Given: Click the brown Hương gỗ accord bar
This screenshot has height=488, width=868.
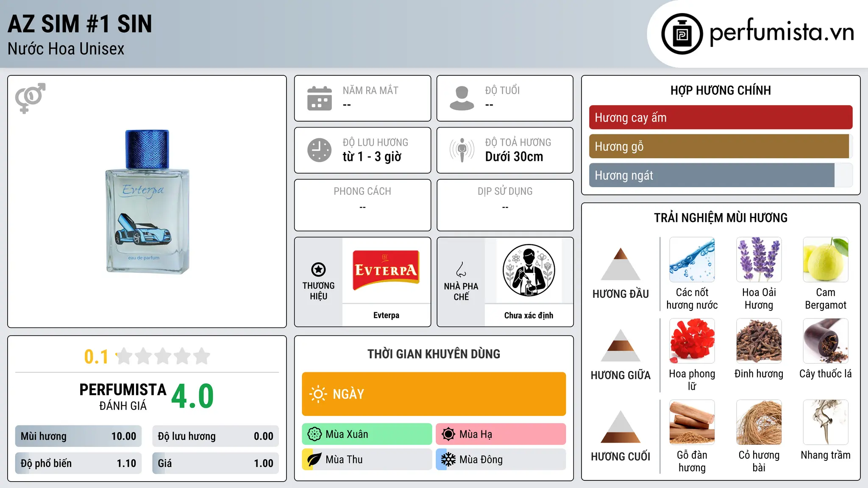Looking at the screenshot, I should click(x=721, y=146).
